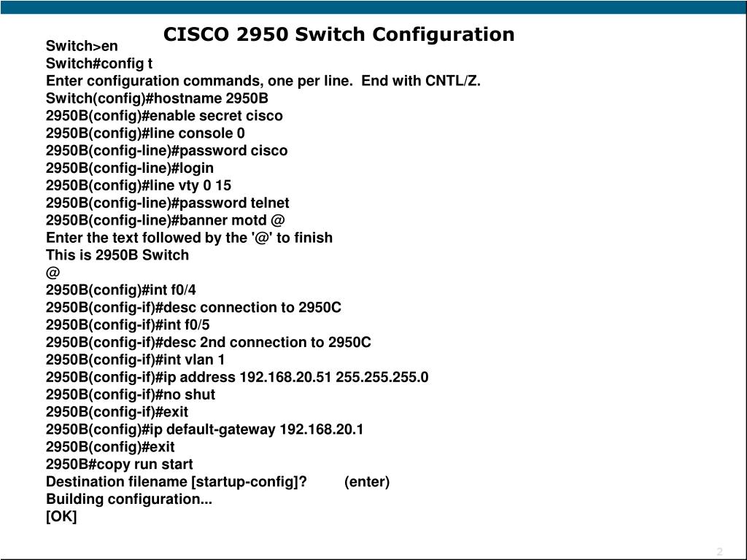Click the lone '@' terminator line
Viewport: 747px width, 560px height.
tap(53, 273)
